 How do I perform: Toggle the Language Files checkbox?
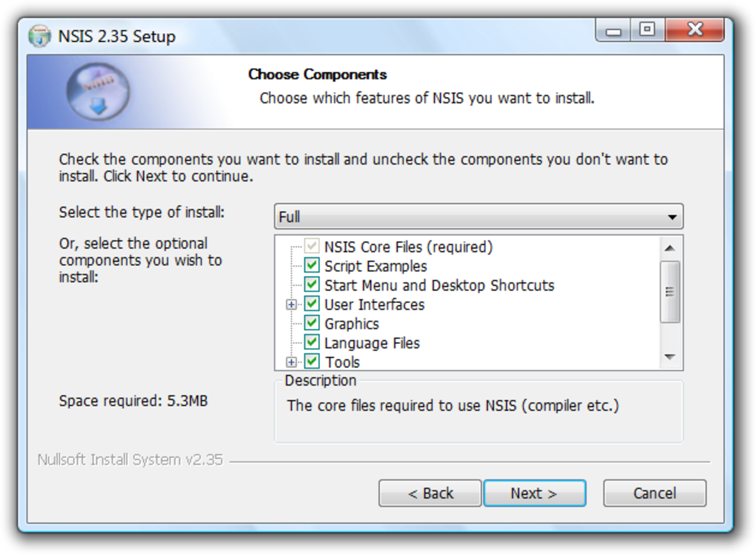(311, 343)
